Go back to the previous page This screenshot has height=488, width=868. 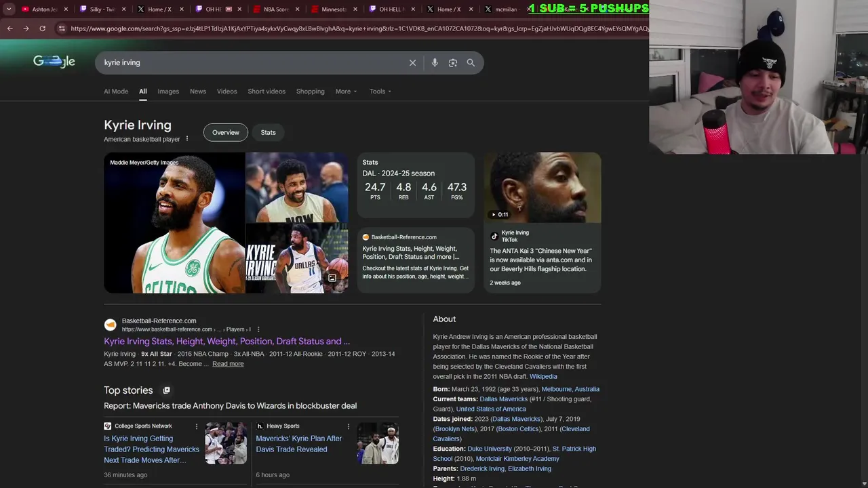(9, 28)
